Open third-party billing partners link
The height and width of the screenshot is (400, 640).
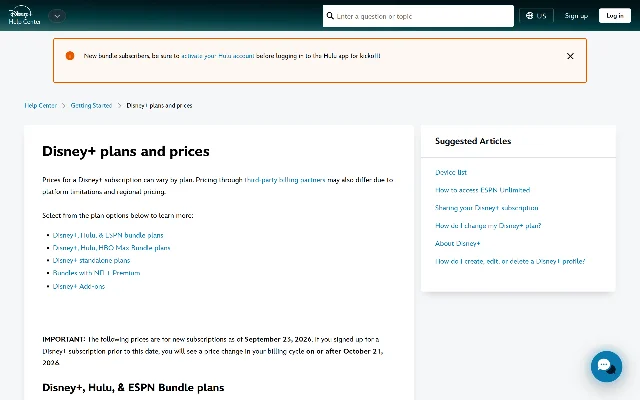[x=285, y=180]
